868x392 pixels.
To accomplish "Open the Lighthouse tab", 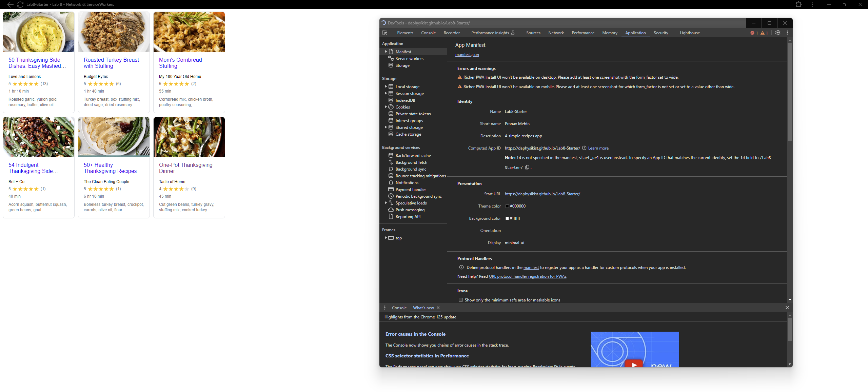I will [x=689, y=33].
